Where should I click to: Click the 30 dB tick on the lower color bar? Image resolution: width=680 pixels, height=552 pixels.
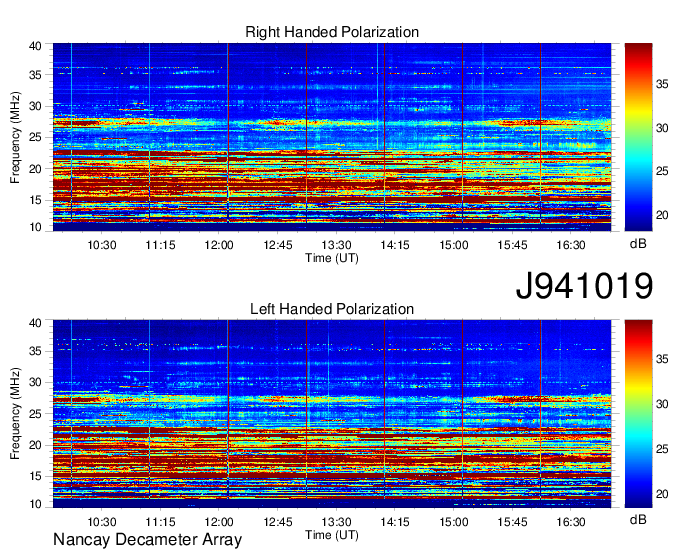tap(662, 404)
